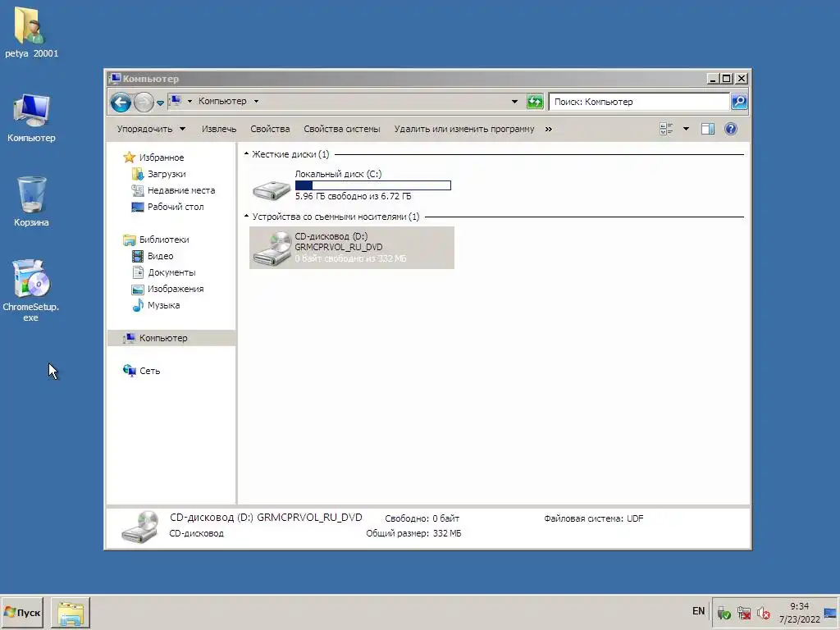
Task: Click the Библиотеки folder icon
Action: [x=129, y=240]
